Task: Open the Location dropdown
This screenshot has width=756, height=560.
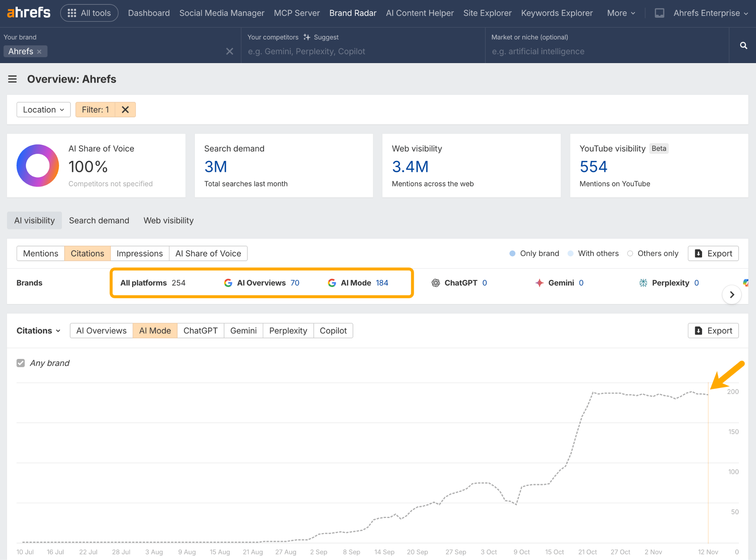Action: 43,109
